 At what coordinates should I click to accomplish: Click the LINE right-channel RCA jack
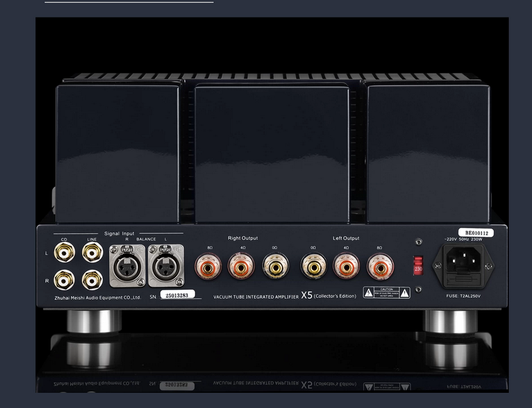[x=92, y=280]
